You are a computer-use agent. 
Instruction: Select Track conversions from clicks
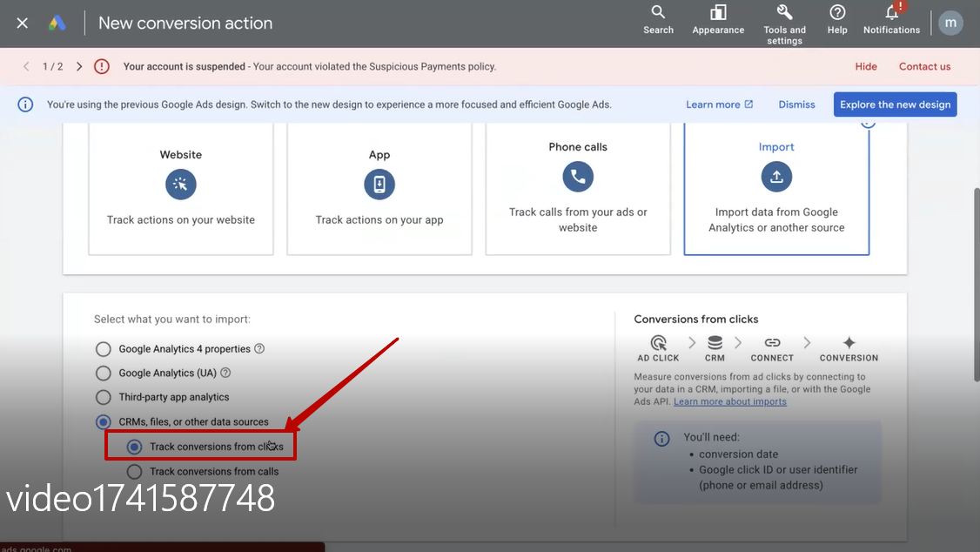(134, 447)
